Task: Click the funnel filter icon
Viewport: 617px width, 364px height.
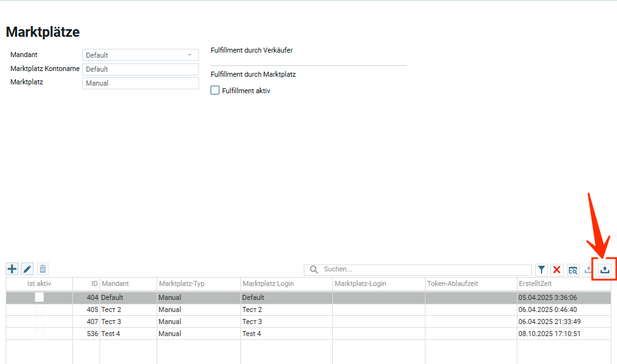Action: click(542, 270)
